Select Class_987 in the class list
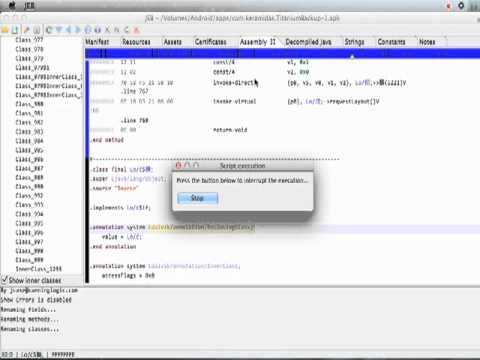 (29, 168)
